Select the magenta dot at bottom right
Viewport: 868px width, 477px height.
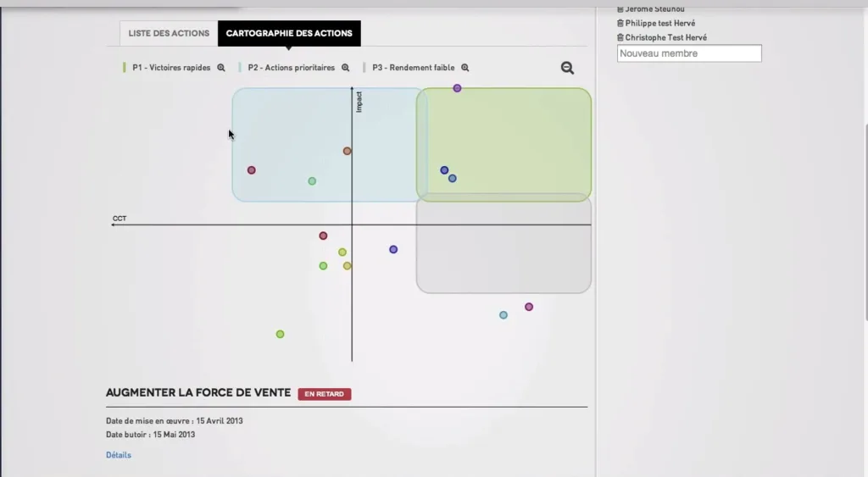tap(529, 307)
